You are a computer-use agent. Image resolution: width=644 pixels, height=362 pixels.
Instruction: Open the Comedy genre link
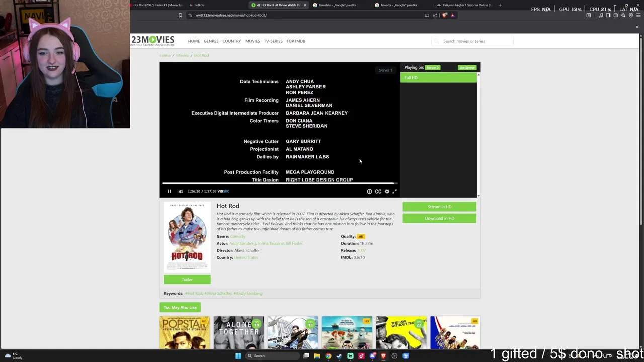point(238,236)
